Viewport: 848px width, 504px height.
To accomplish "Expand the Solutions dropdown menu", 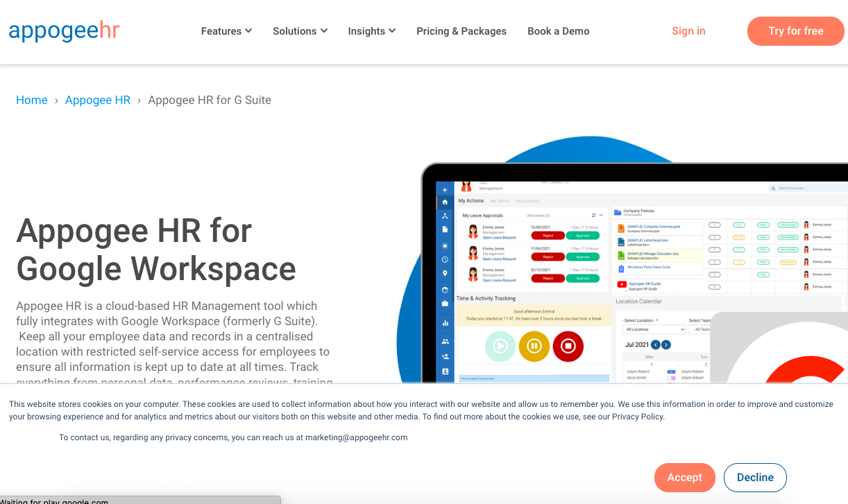I will tap(300, 31).
